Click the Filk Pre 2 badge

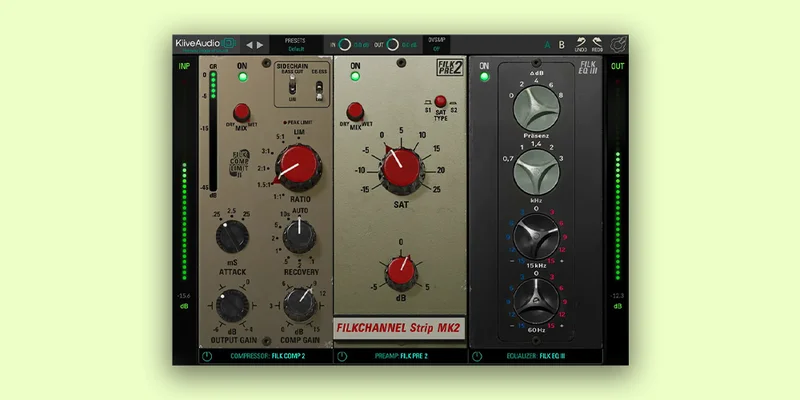[450, 67]
